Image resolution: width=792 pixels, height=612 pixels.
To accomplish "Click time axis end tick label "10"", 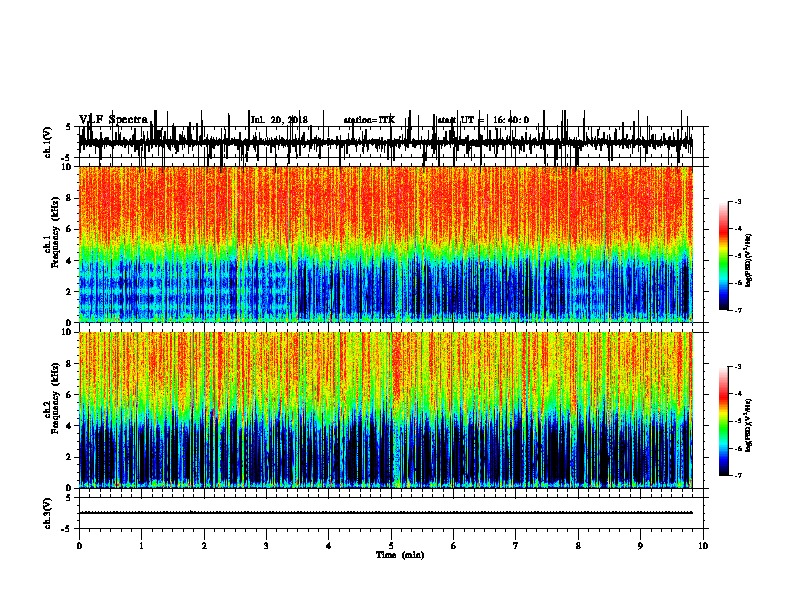I will [703, 546].
